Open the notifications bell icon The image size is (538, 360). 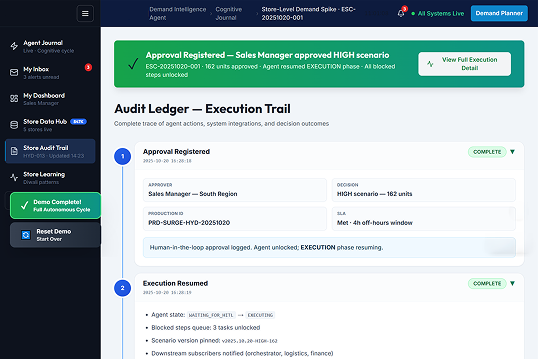[x=401, y=13]
